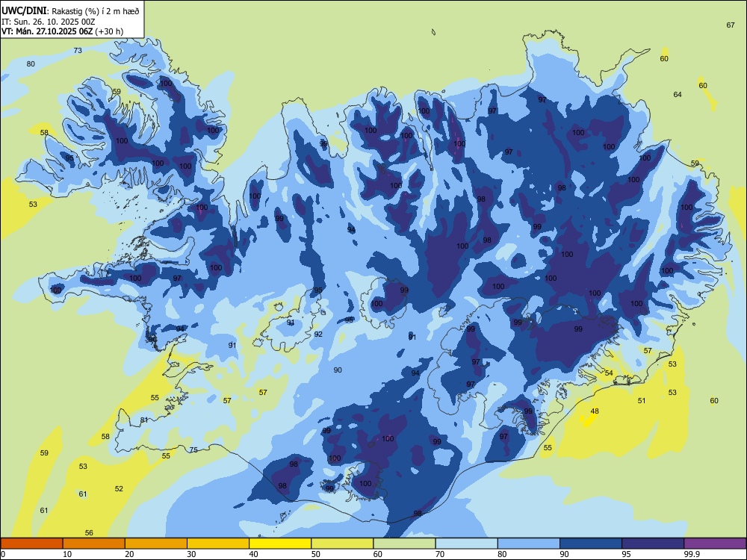Pick the 80–90 medium blue legend swatch
747x560 pixels.
[529, 544]
